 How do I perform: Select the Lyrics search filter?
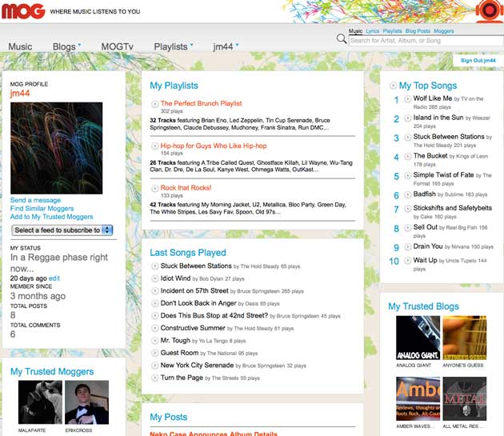(372, 31)
